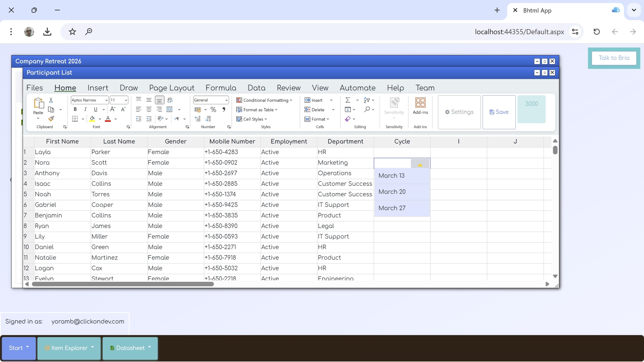Screen dimensions: 644x362
Task: Toggle Italic formatting
Action: tap(85, 109)
